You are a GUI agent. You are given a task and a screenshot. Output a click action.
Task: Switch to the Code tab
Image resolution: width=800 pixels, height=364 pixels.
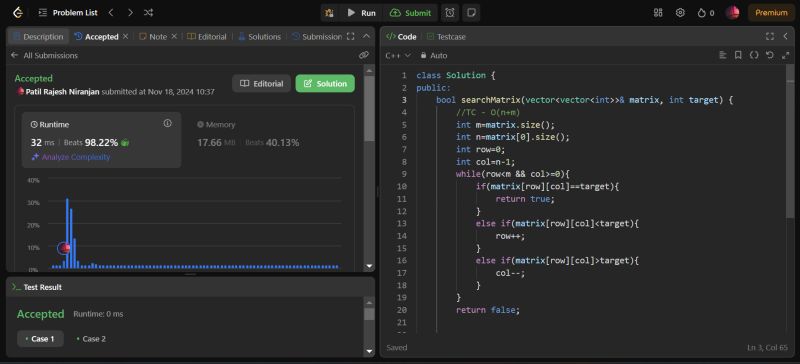(x=401, y=37)
